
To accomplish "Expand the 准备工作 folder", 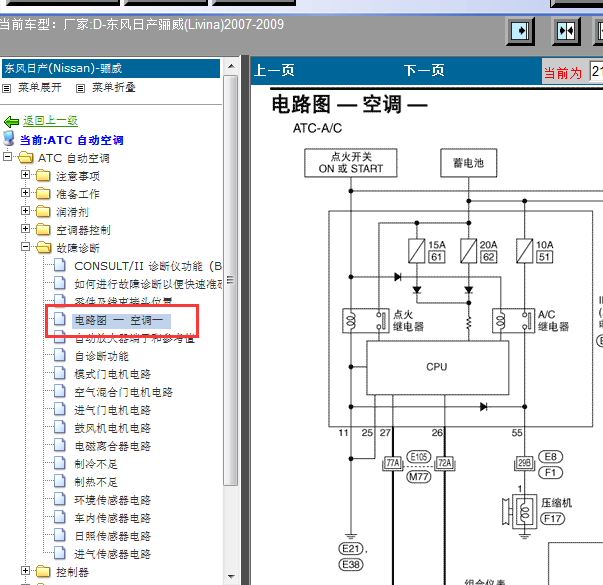I will [25, 192].
